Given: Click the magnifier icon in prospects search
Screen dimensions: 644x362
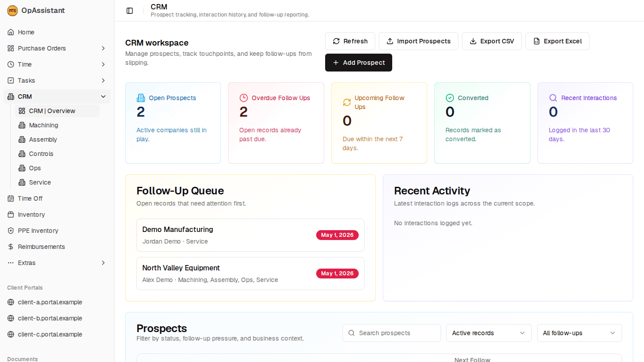Looking at the screenshot, I should tap(352, 333).
